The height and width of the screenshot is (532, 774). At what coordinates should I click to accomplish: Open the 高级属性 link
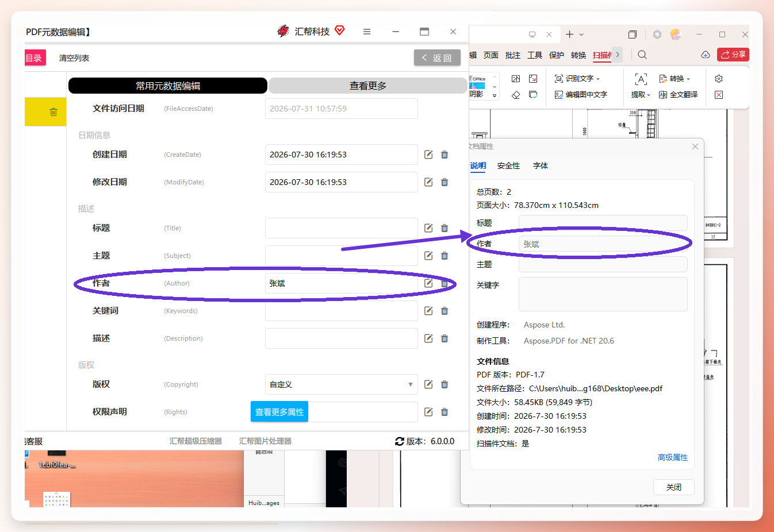(673, 457)
